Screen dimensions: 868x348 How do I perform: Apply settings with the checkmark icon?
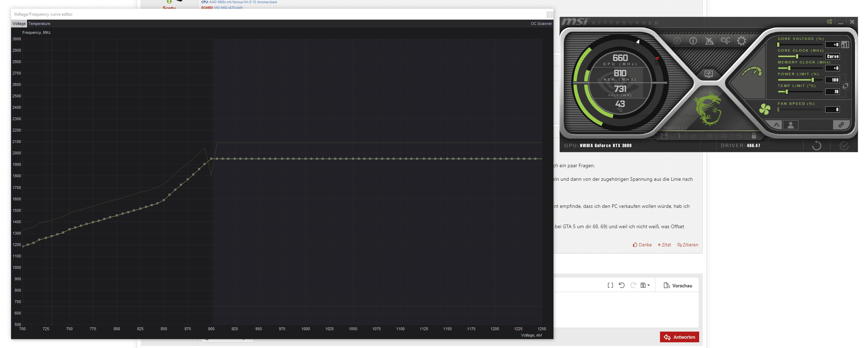(x=844, y=145)
